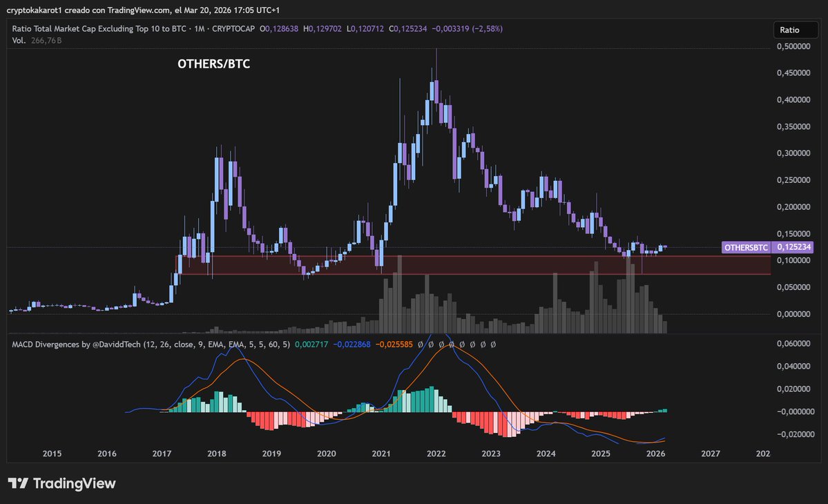Click the 0,000000 price axis label
This screenshot has width=828, height=504.
click(x=793, y=314)
